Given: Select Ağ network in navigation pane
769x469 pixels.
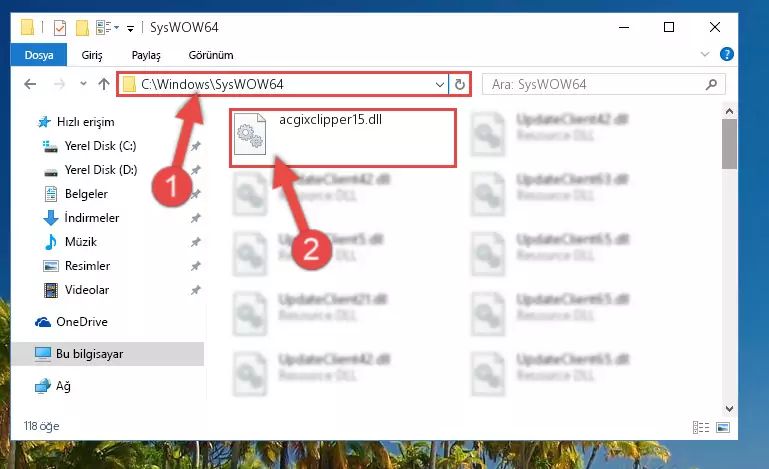Looking at the screenshot, I should coord(63,386).
